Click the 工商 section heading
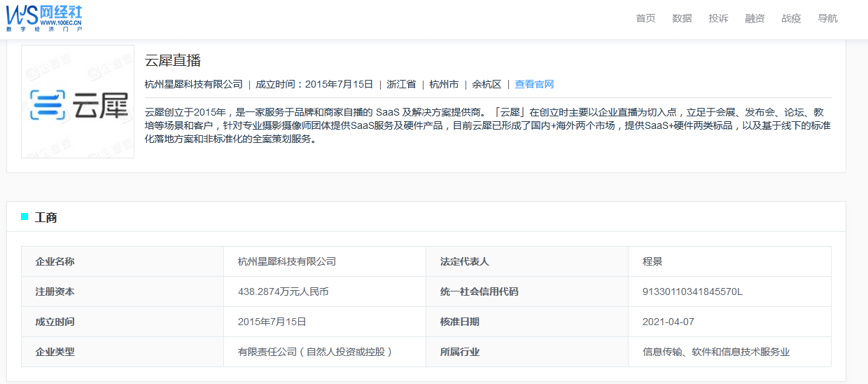This screenshot has height=384, width=868. (45, 218)
